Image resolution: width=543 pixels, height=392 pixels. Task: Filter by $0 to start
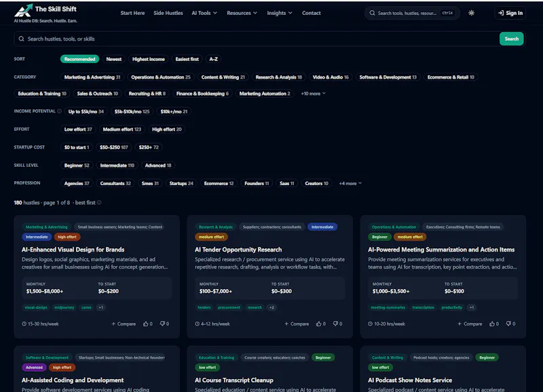coord(77,147)
